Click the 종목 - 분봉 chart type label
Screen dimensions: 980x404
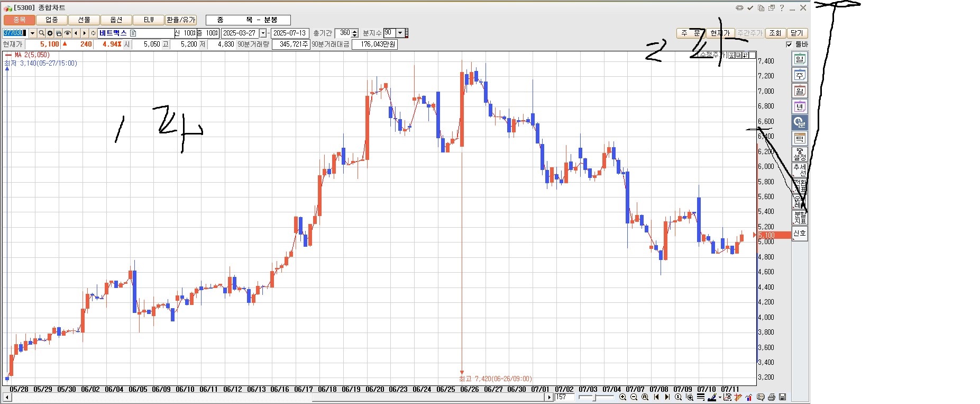coord(248,20)
